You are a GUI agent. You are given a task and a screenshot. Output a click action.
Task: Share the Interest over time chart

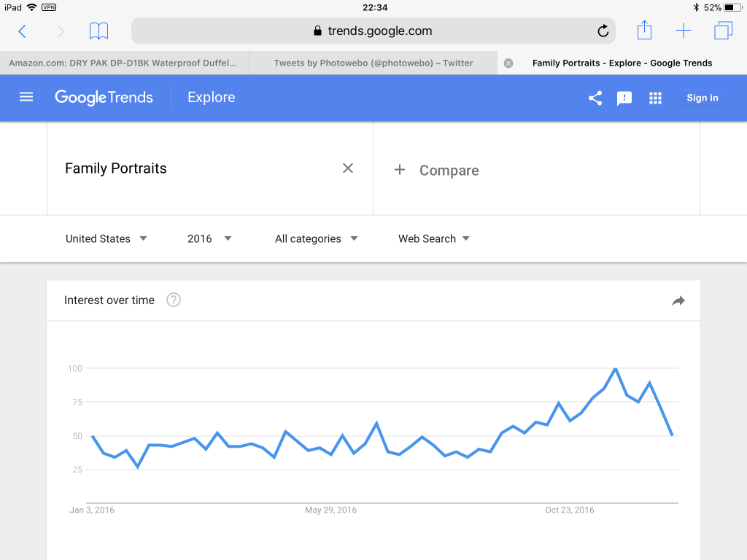coord(678,300)
